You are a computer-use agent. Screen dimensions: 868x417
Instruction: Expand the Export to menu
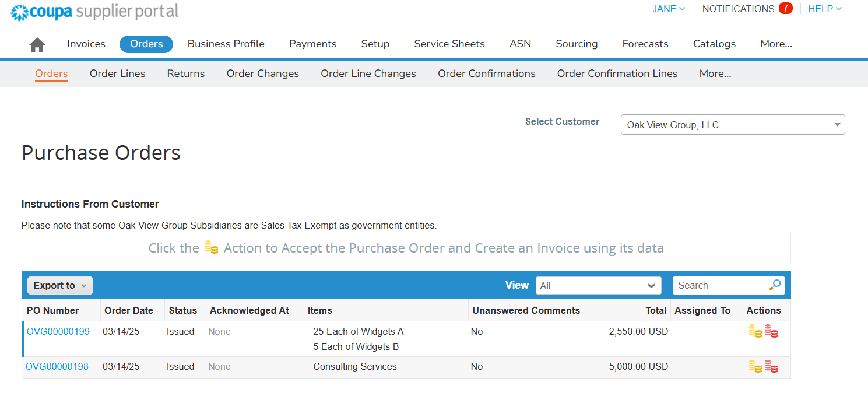(x=60, y=285)
